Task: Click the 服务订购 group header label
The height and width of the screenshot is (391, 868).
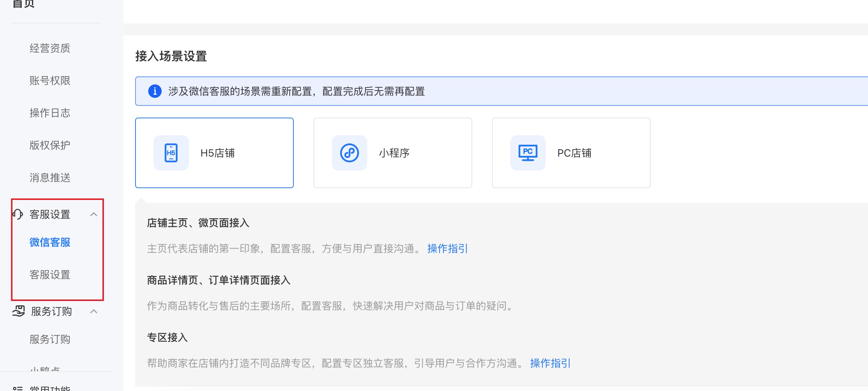Action: point(51,311)
